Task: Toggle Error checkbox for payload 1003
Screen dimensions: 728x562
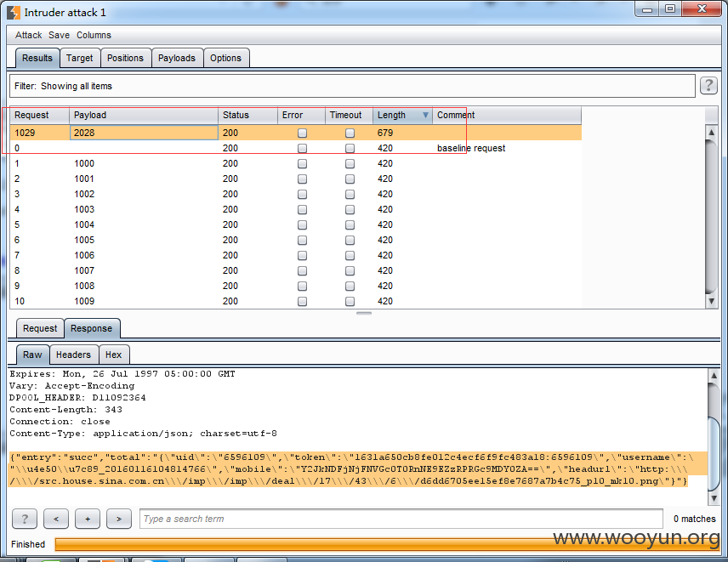Action: coord(302,210)
